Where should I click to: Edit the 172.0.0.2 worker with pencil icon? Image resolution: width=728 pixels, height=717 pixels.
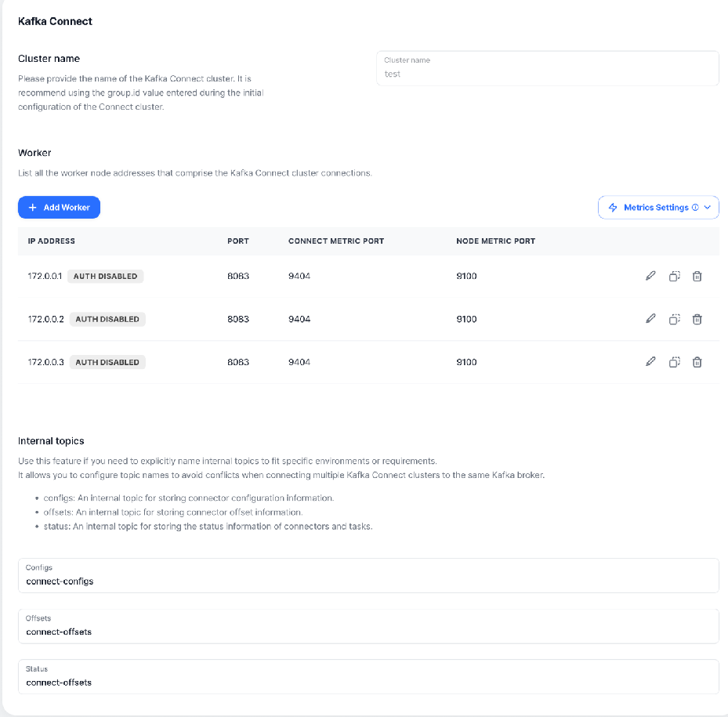pos(650,319)
